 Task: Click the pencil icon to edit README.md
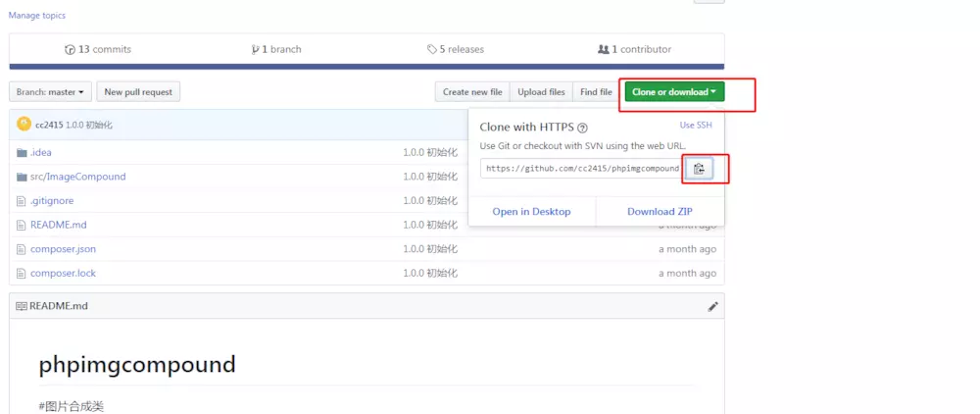point(712,306)
